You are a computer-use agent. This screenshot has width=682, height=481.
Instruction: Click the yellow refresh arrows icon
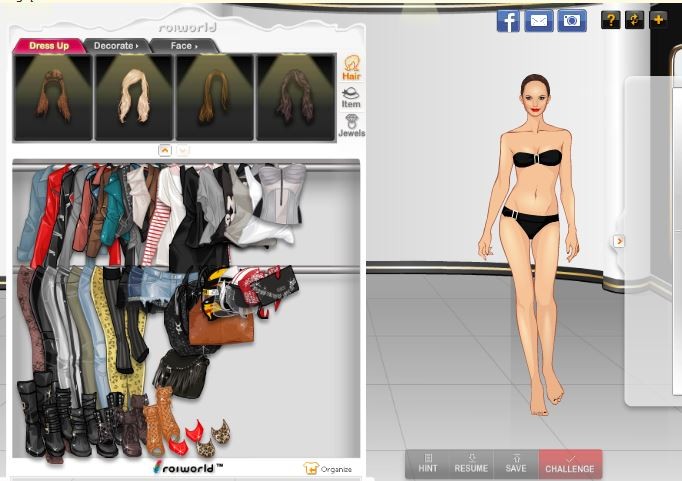click(634, 20)
